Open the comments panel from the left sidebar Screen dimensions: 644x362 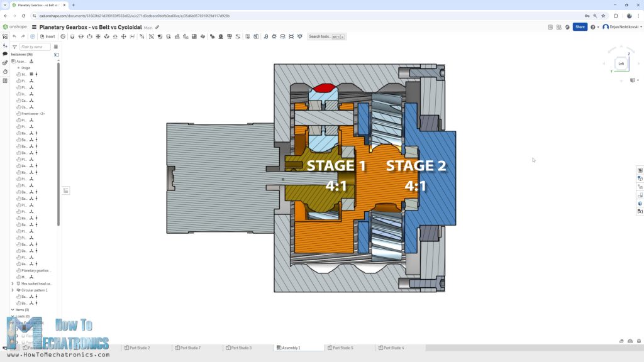click(5, 54)
